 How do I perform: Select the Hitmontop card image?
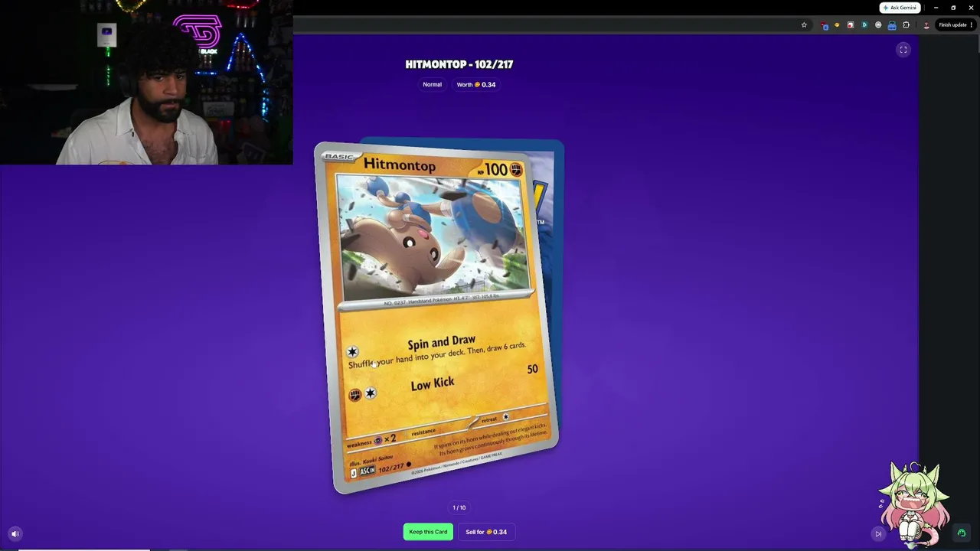438,316
